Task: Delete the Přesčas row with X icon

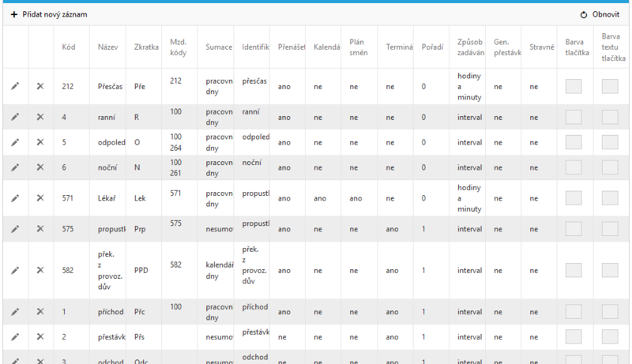Action: click(40, 86)
